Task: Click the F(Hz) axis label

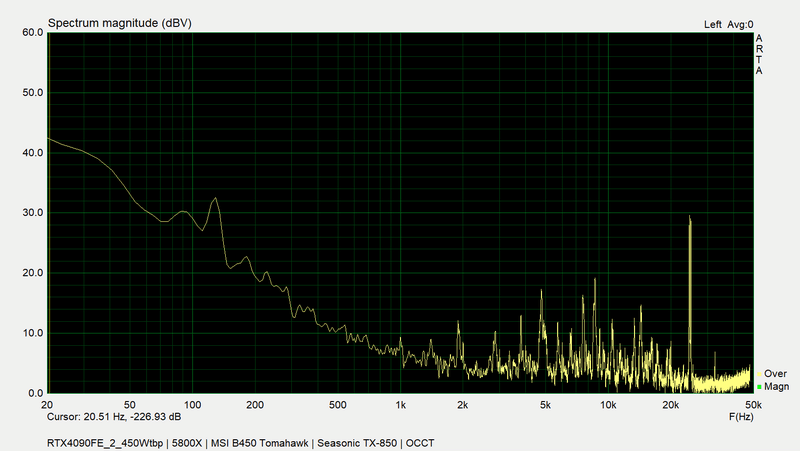Action: click(x=741, y=417)
